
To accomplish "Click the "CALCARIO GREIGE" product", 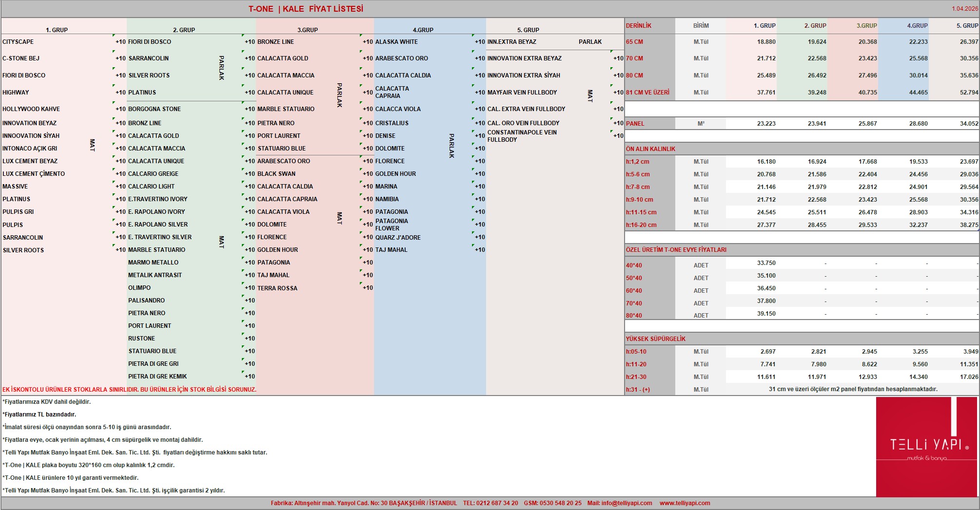I will pyautogui.click(x=153, y=174).
